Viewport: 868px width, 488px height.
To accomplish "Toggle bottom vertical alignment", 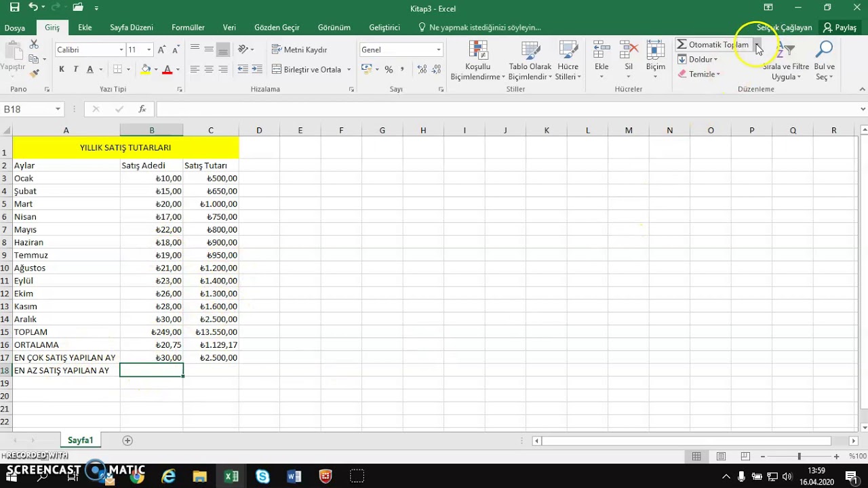I will (x=223, y=49).
